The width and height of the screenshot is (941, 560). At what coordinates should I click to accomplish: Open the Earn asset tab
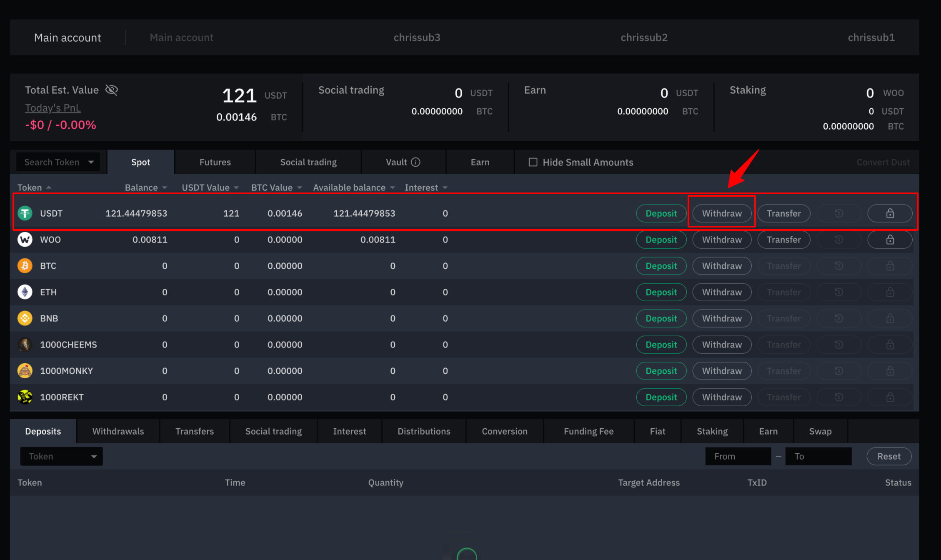pyautogui.click(x=480, y=162)
